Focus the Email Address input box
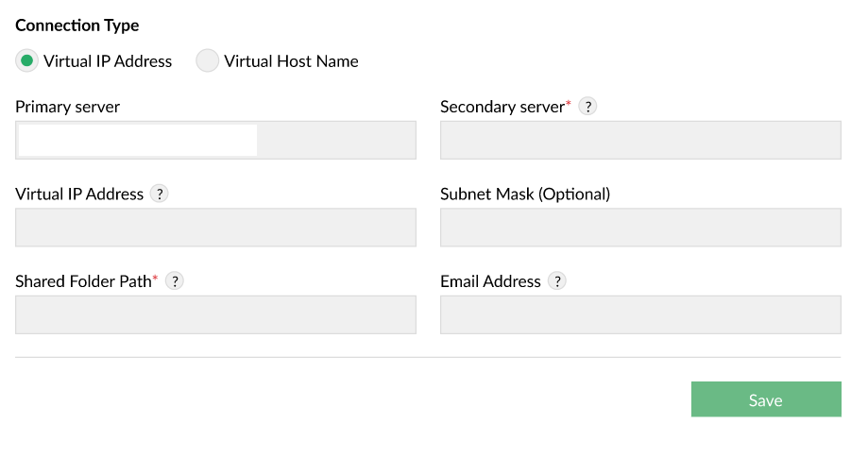Image resolution: width=868 pixels, height=457 pixels. coord(640,314)
